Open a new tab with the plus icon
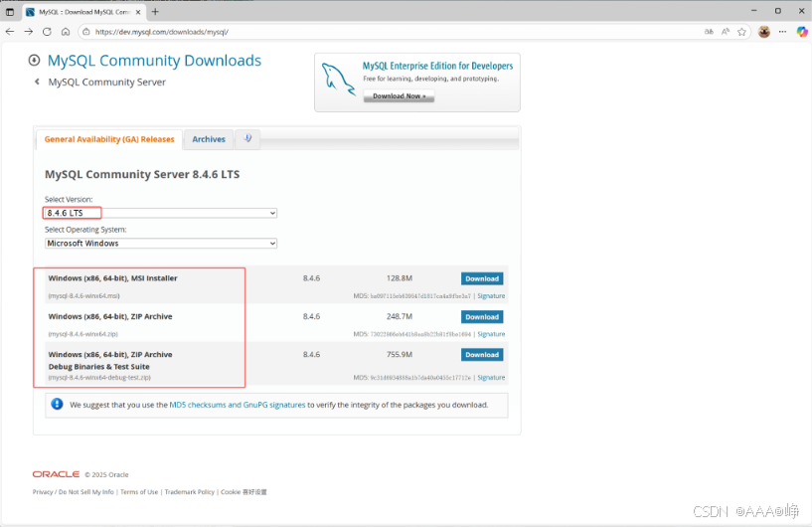This screenshot has width=812, height=527. click(155, 11)
